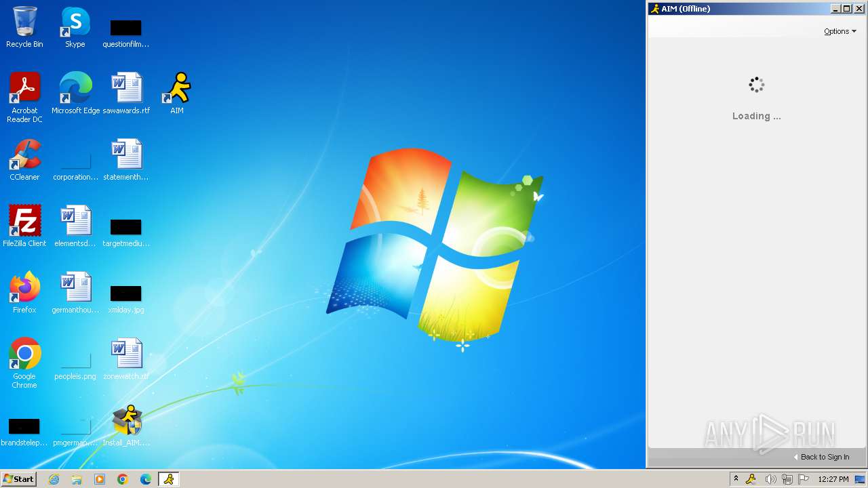Click AIM icon in system tray
The width and height of the screenshot is (868, 488).
(x=751, y=479)
